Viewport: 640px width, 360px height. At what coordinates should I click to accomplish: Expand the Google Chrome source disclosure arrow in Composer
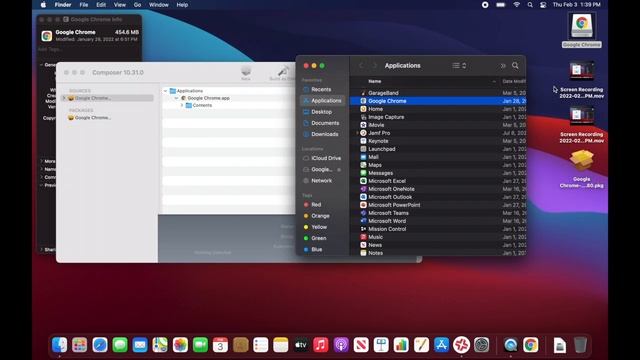(64, 98)
